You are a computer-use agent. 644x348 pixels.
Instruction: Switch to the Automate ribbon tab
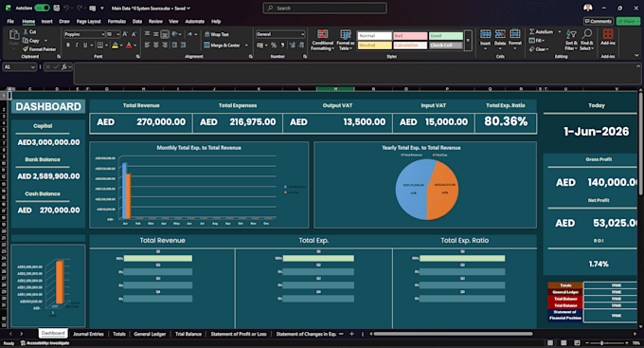click(x=195, y=22)
